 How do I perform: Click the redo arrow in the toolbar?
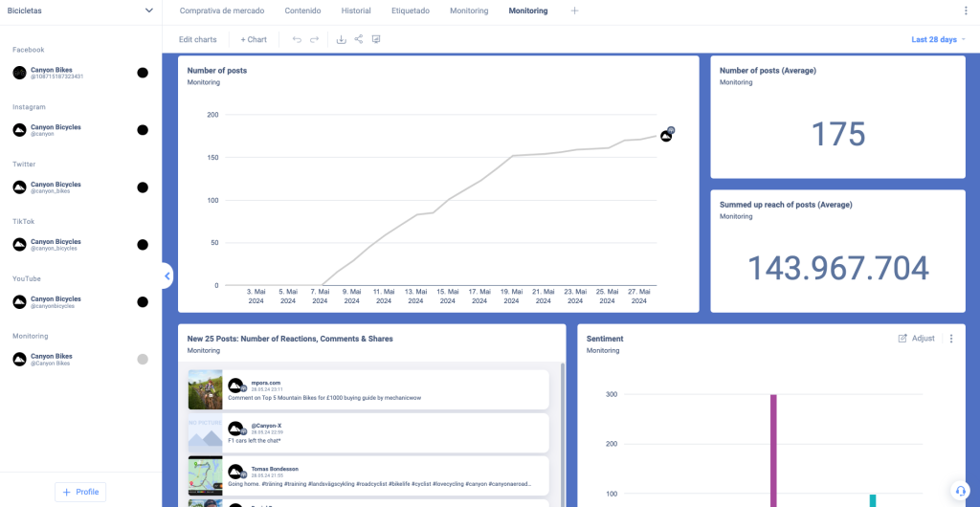[314, 39]
